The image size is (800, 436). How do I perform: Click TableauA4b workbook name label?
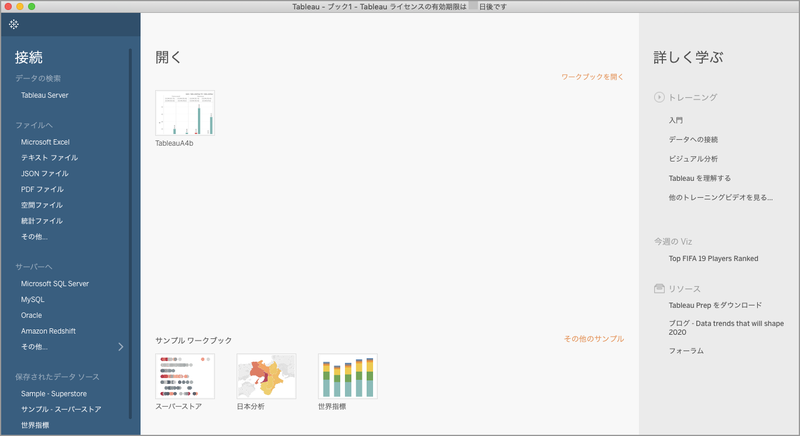[174, 144]
